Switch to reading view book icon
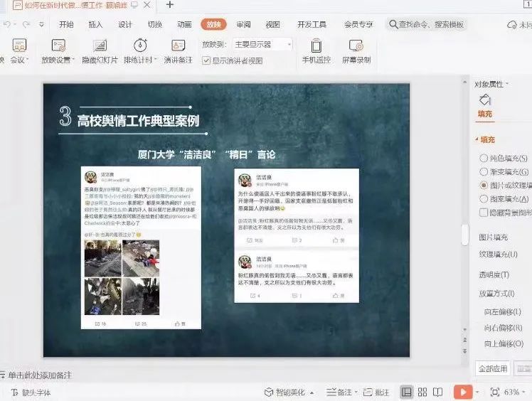The width and height of the screenshot is (532, 401). 437,392
